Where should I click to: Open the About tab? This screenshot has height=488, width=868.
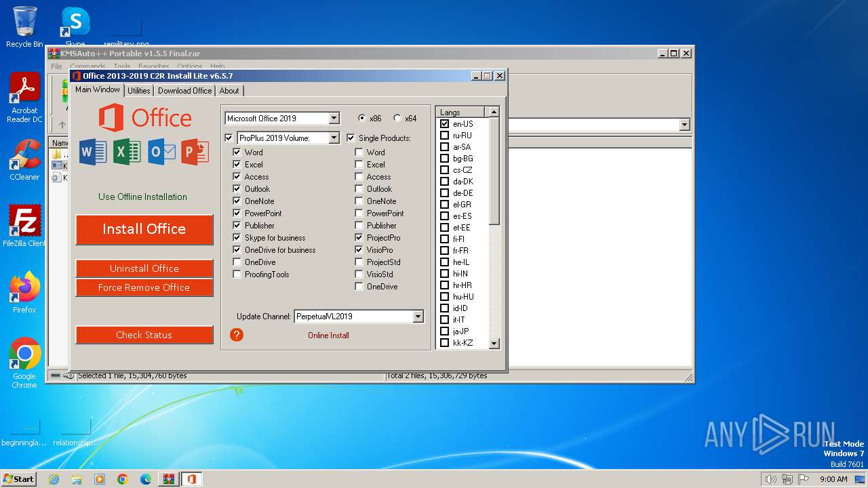229,91
